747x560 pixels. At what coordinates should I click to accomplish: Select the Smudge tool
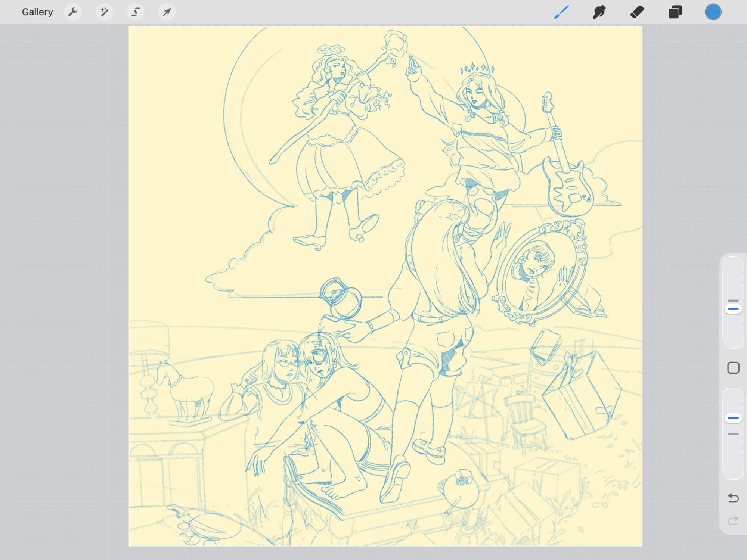[599, 12]
